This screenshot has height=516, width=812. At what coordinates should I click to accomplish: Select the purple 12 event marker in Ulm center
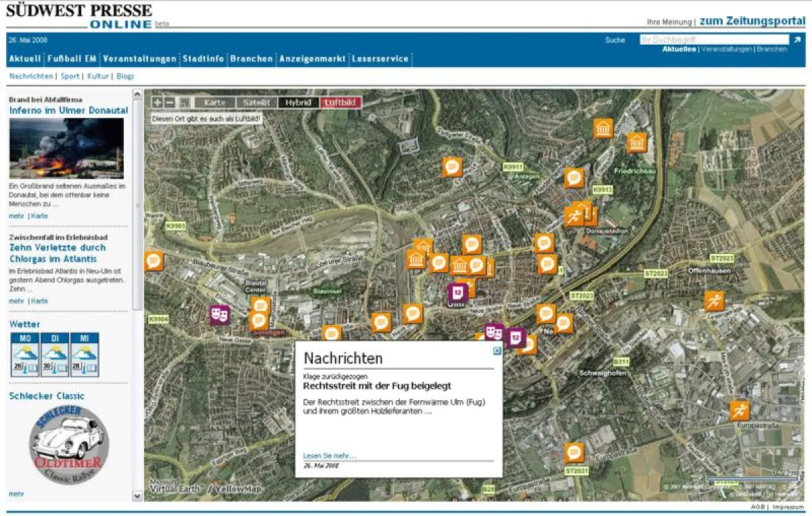pyautogui.click(x=457, y=291)
